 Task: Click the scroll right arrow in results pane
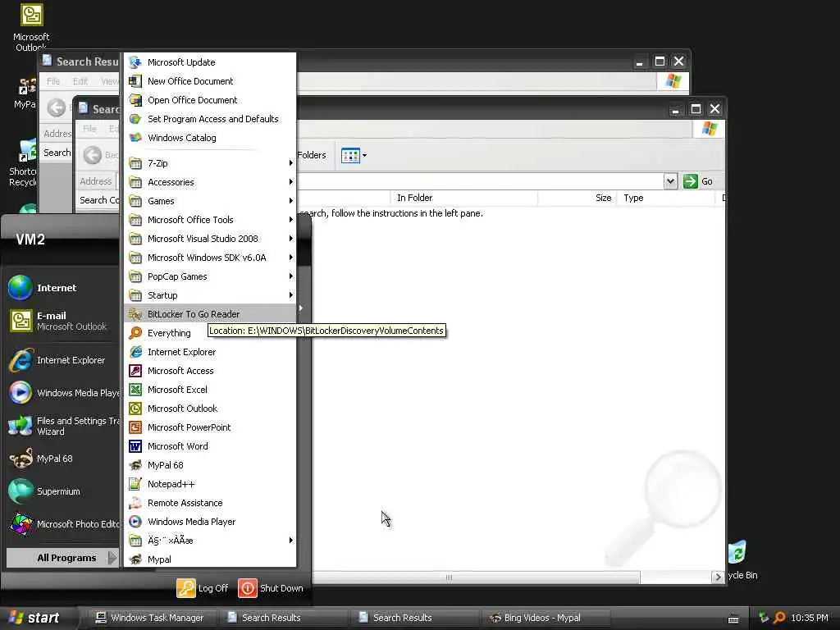(717, 577)
